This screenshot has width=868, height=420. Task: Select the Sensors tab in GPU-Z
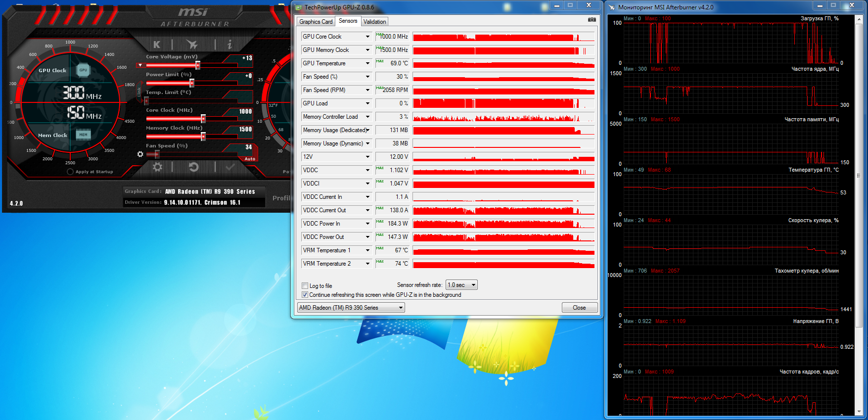(x=348, y=21)
